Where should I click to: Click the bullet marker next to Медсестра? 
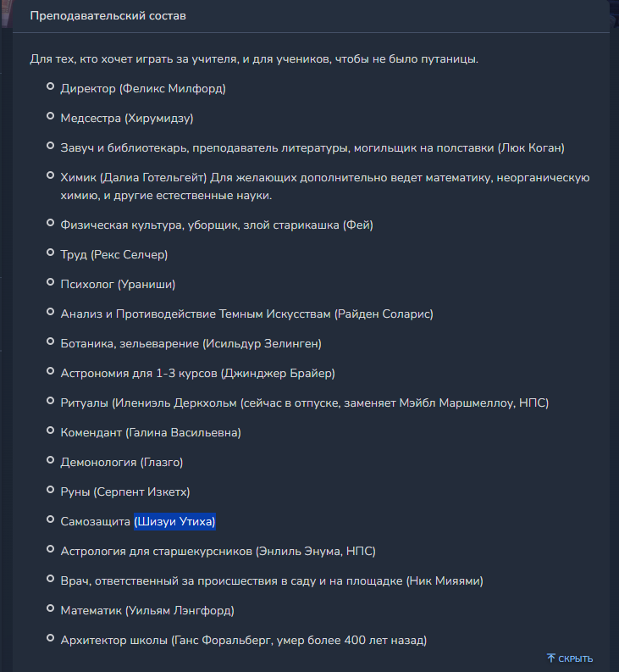point(50,116)
